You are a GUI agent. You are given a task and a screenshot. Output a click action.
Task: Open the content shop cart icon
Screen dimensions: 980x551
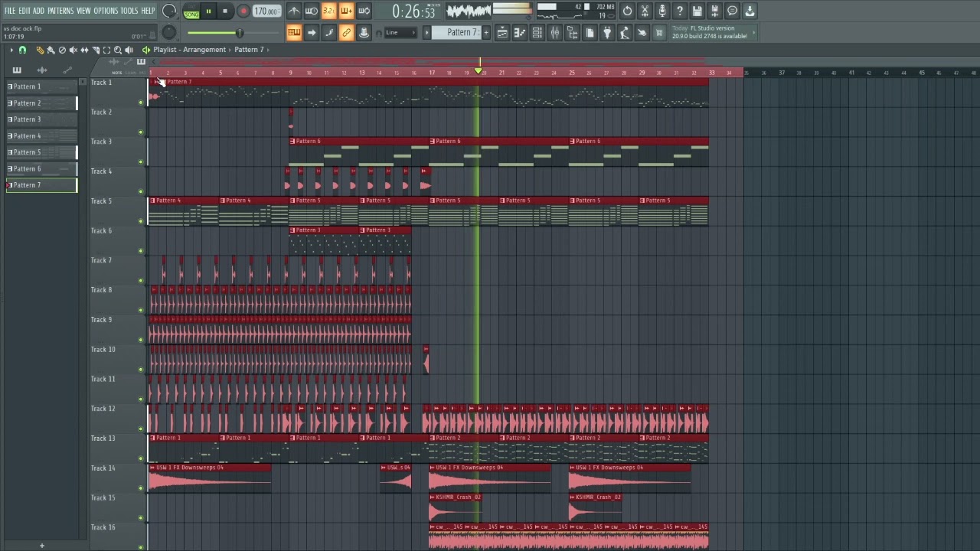point(659,32)
